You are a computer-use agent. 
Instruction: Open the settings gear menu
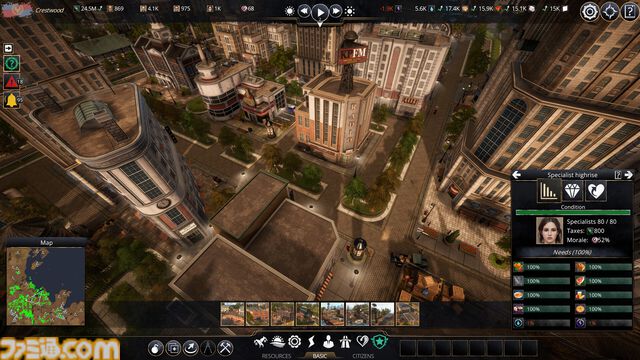tap(590, 12)
